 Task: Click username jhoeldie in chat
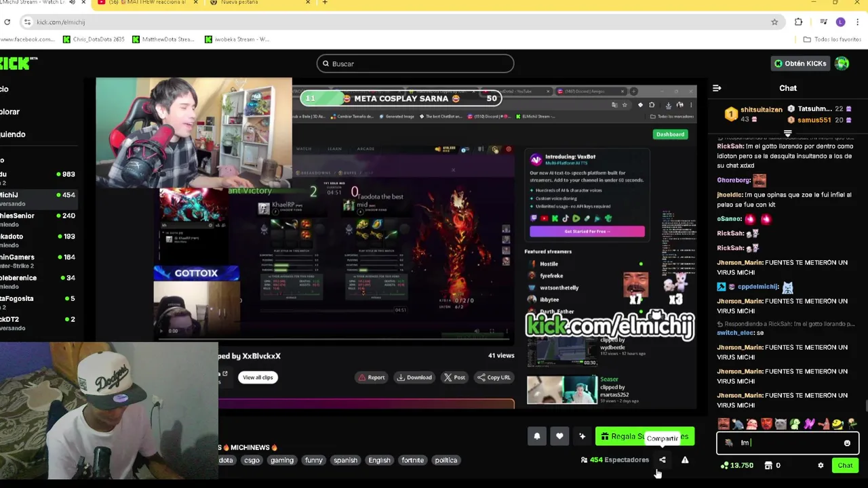pos(730,195)
